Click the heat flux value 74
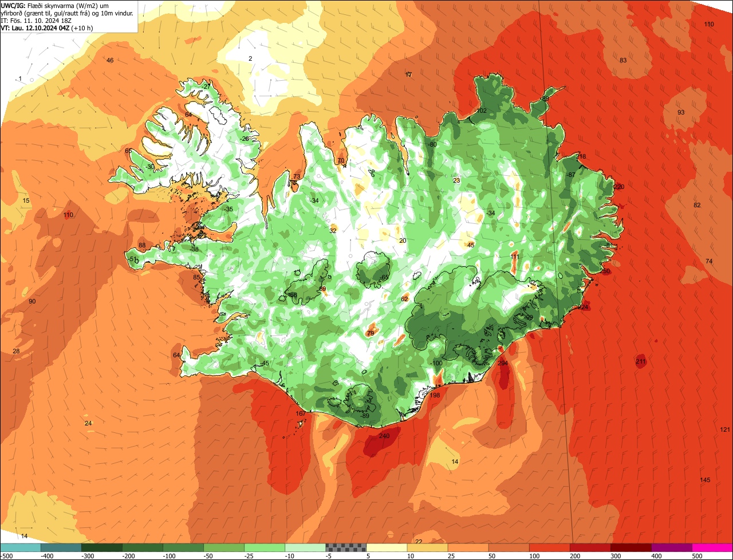Image resolution: width=733 pixels, height=560 pixels. coord(709,262)
